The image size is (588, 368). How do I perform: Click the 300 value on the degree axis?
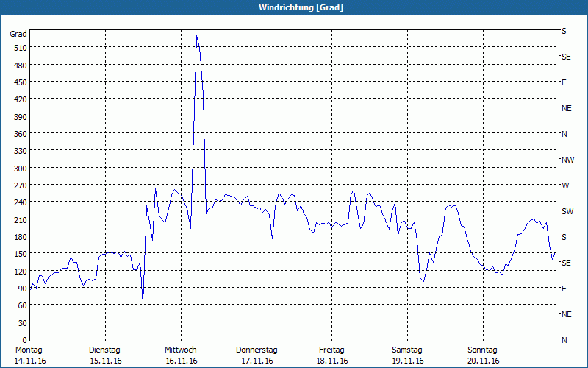click(21, 169)
